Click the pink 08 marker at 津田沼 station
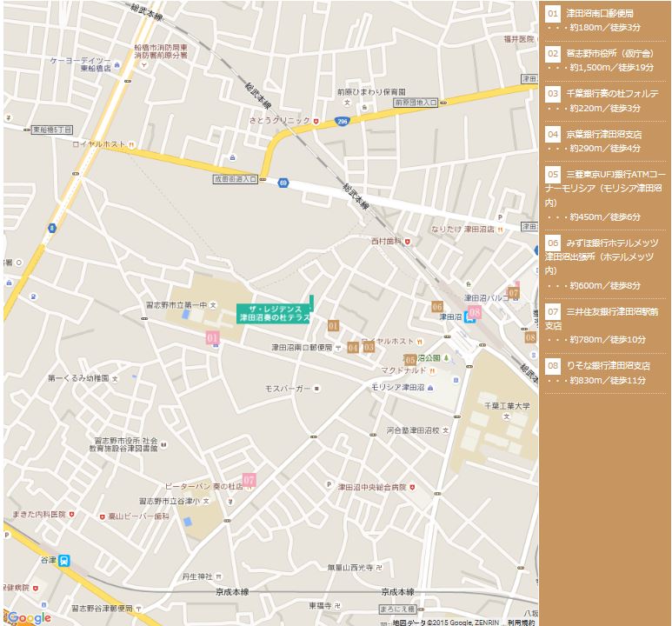Screen dimensions: 672x626 tap(475, 311)
